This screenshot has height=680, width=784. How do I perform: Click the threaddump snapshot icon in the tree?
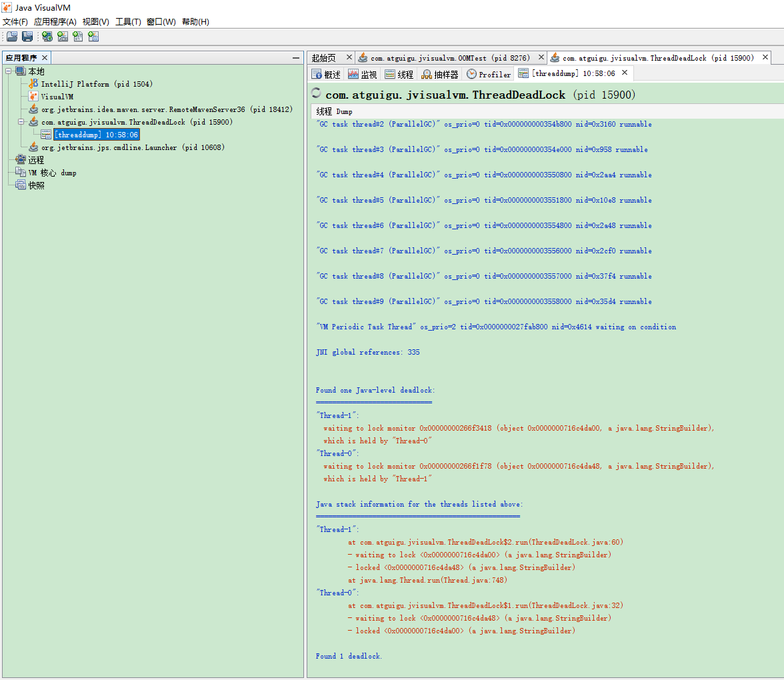pos(46,135)
